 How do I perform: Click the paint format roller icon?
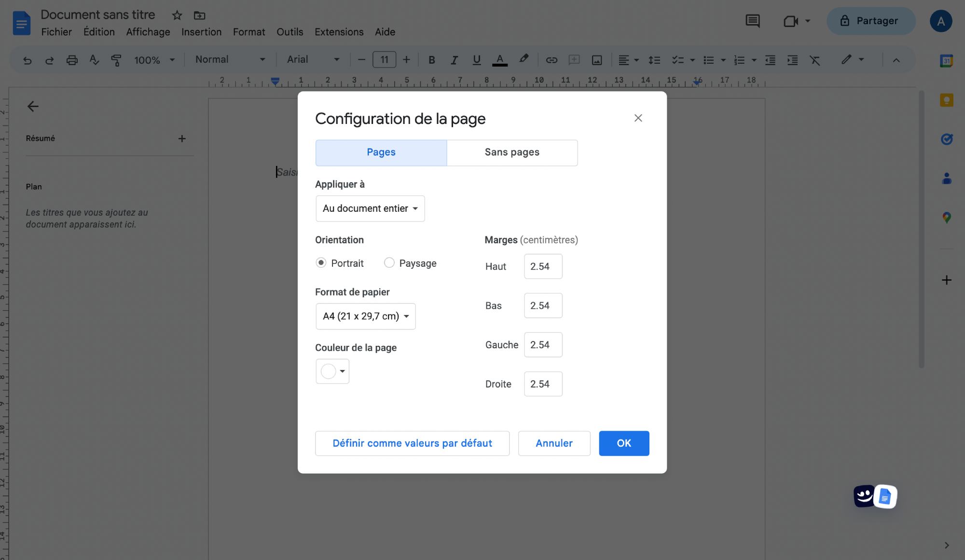(x=116, y=60)
